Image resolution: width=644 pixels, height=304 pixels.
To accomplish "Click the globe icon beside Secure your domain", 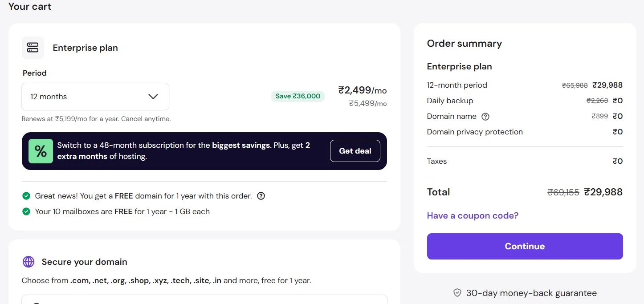I will 29,262.
